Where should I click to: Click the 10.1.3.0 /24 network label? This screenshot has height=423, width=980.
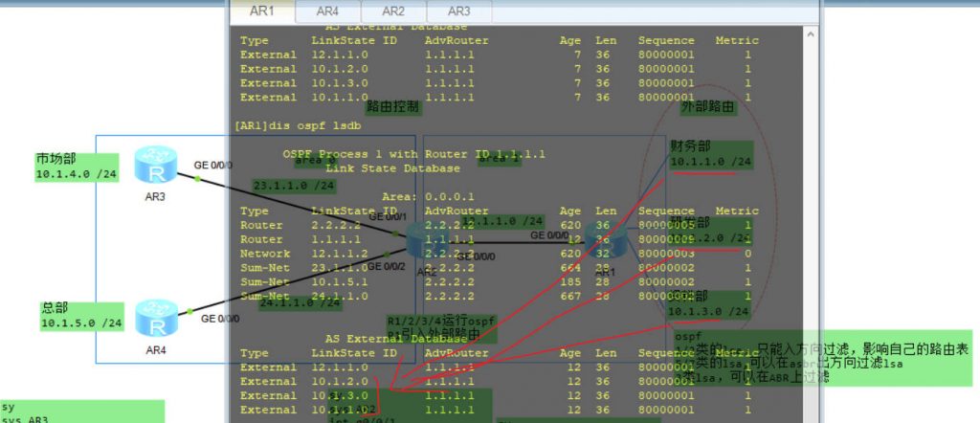[x=708, y=312]
